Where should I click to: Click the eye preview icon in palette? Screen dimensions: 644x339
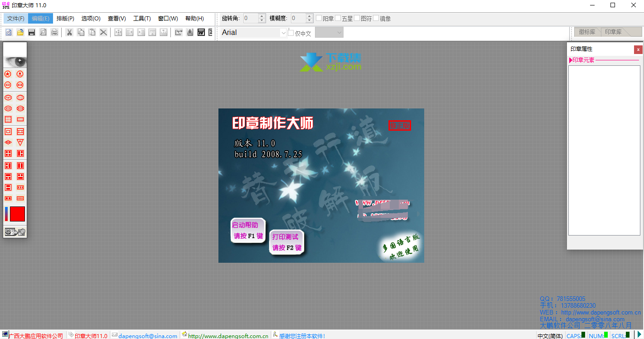[15, 61]
